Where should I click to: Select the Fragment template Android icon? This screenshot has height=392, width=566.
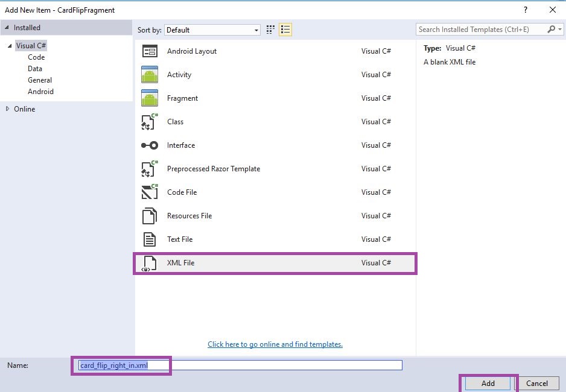coord(150,98)
